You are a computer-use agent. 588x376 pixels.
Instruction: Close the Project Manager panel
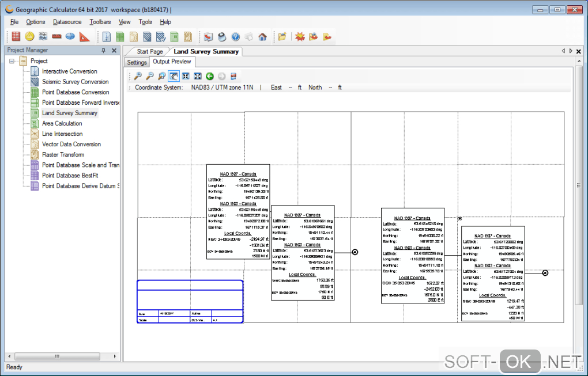click(x=114, y=51)
